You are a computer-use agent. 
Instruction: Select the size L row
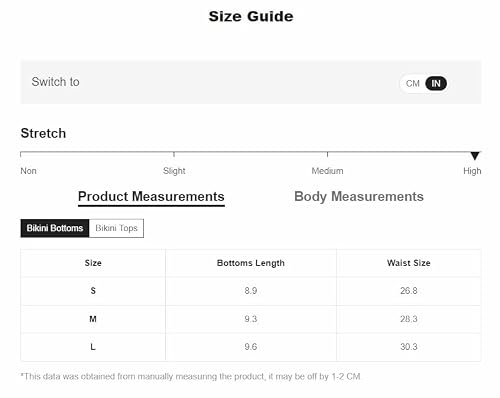[251, 347]
